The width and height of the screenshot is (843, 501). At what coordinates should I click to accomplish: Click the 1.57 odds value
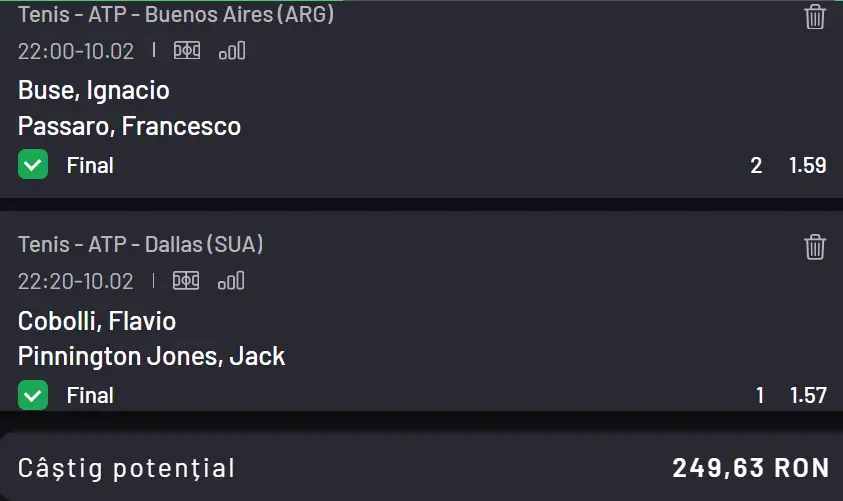(807, 396)
